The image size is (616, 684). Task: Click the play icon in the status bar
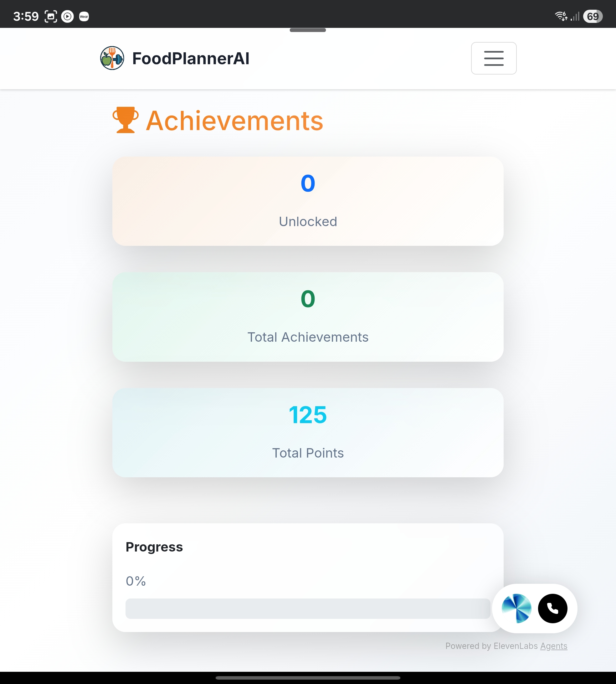[x=67, y=16]
